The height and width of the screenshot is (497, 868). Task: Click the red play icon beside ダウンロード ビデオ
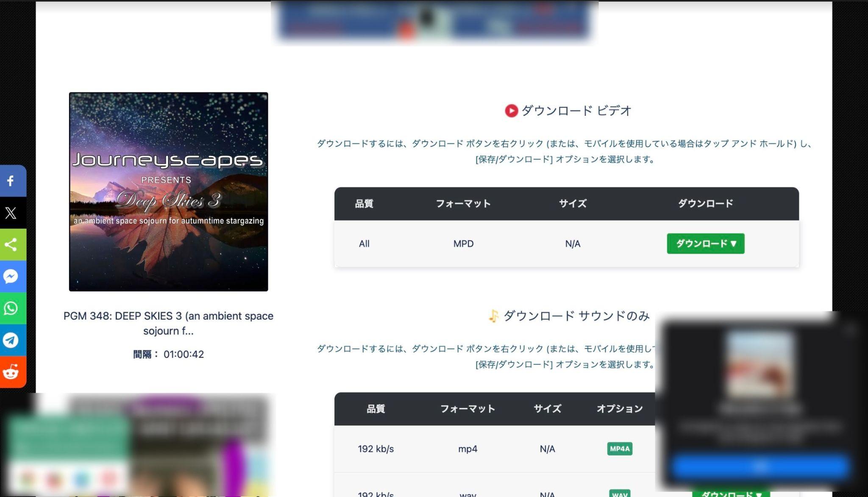coord(511,111)
